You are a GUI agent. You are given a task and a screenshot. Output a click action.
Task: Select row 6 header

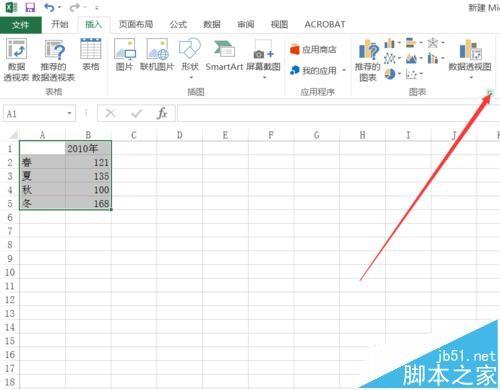click(x=10, y=217)
